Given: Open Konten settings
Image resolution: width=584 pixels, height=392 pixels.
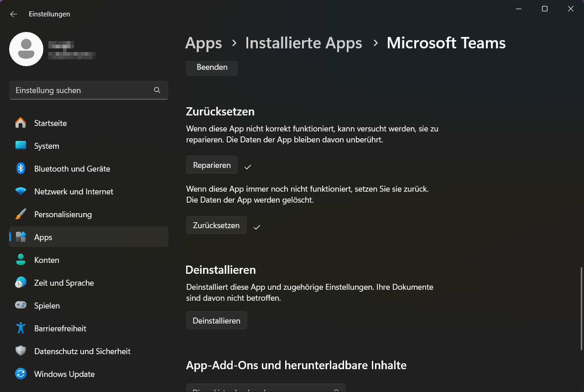Looking at the screenshot, I should (x=89, y=260).
